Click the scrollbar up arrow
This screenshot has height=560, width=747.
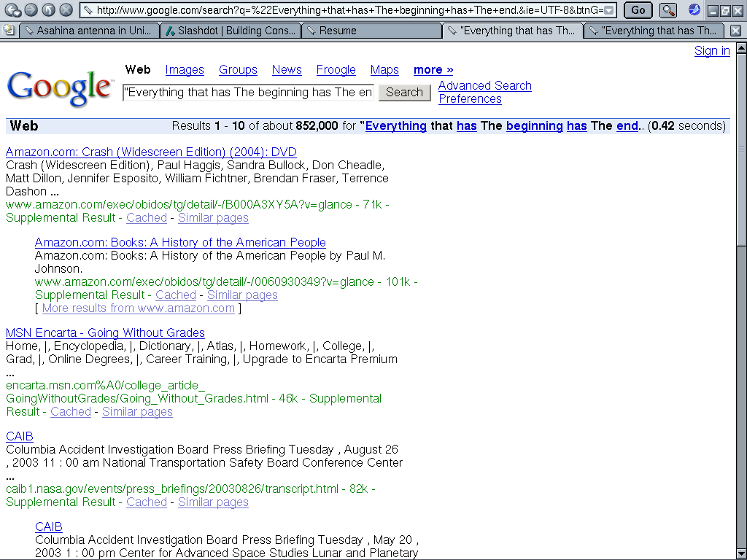(741, 48)
